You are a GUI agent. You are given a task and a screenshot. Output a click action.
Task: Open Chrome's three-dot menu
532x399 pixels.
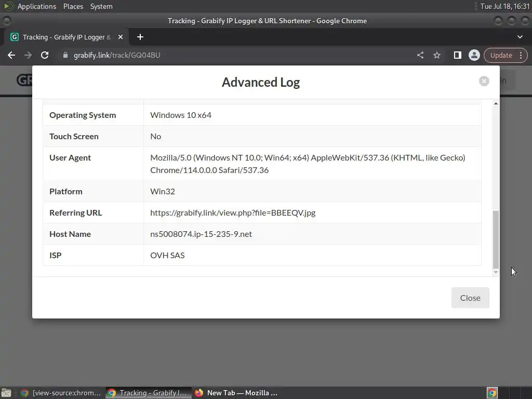pyautogui.click(x=521, y=55)
